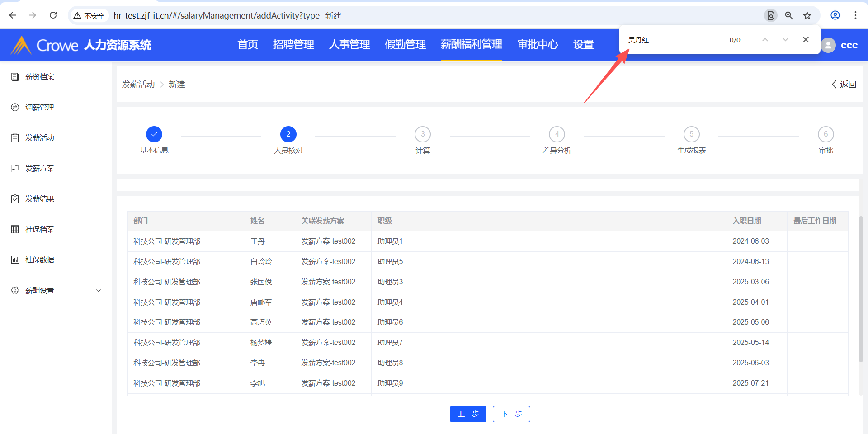Click the 社保数据 chart icon

point(15,260)
